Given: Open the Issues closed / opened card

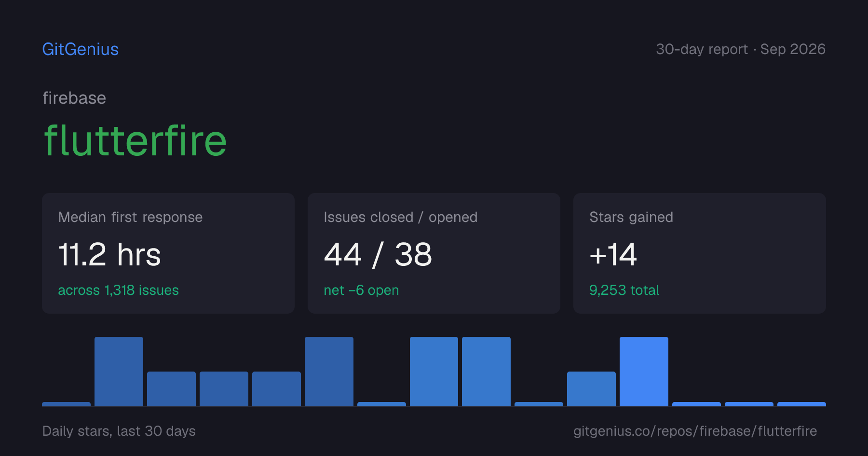Looking at the screenshot, I should 434,253.
